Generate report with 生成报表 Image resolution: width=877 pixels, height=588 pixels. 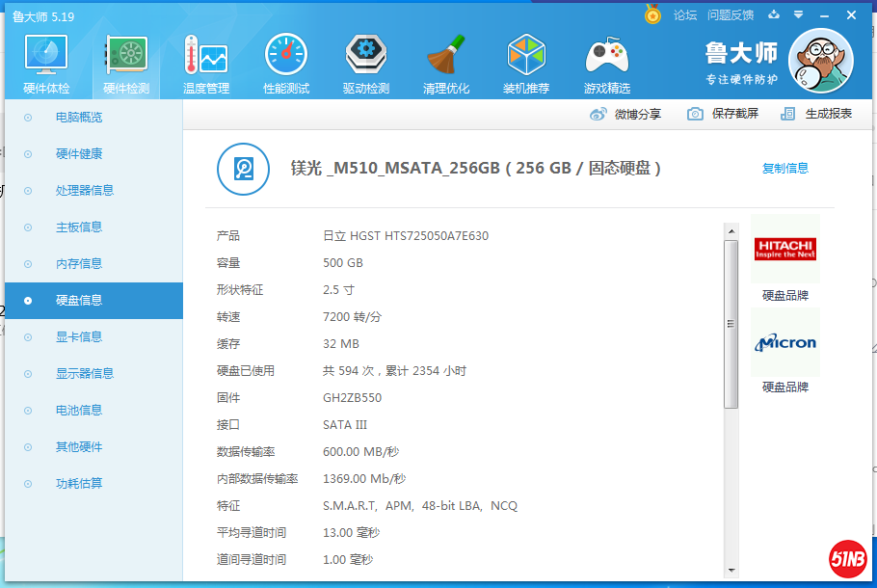[x=816, y=114]
